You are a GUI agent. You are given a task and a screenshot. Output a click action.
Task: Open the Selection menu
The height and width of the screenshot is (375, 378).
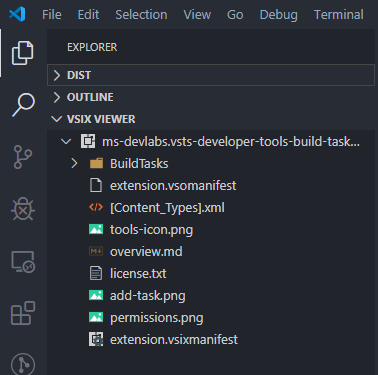tap(141, 15)
